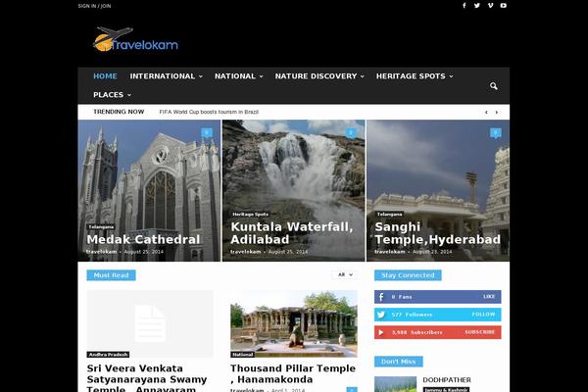Click DODHPATHER thumbnail image

(395, 384)
